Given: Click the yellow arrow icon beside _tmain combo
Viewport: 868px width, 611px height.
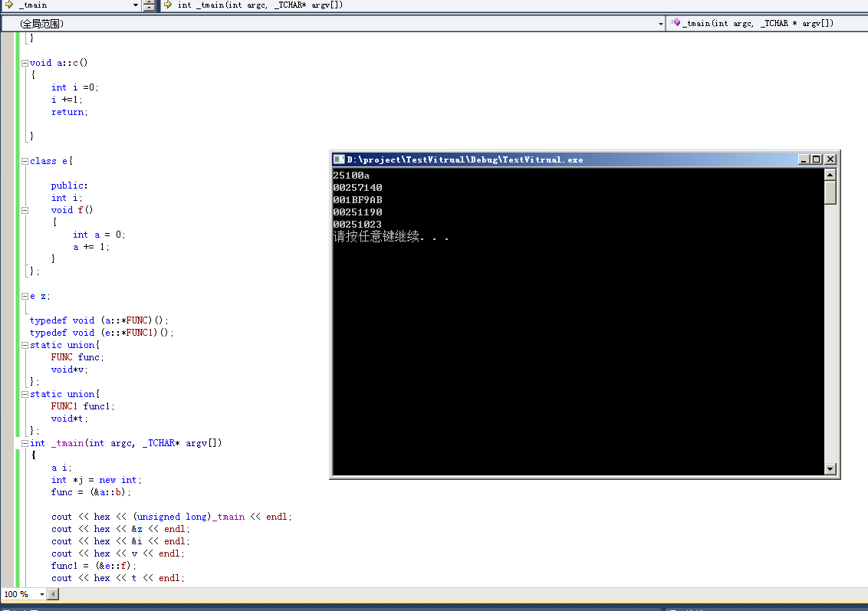Looking at the screenshot, I should 9,5.
